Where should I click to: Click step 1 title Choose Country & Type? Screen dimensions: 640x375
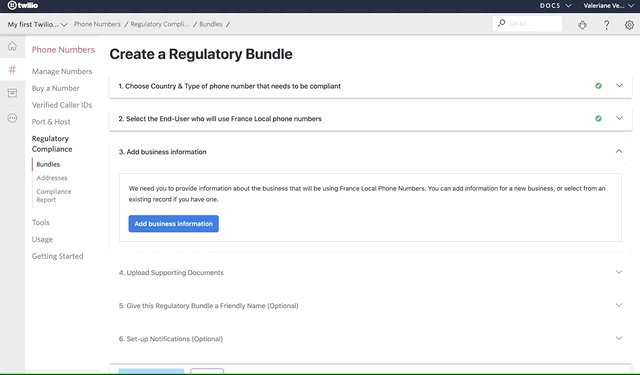coord(229,86)
